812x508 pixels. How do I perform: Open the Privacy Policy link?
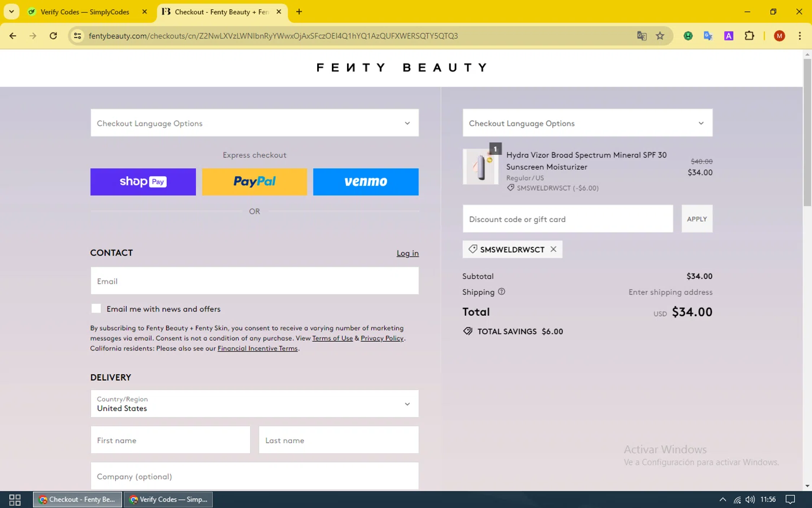382,338
